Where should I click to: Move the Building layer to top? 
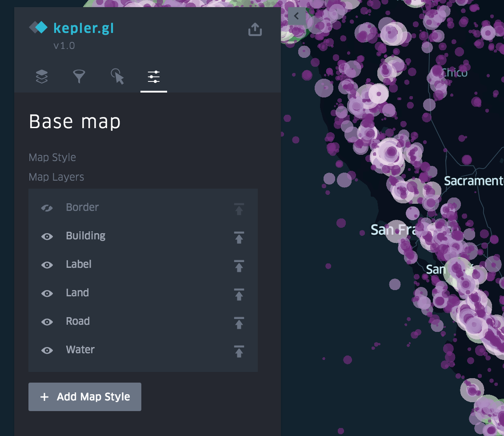point(239,238)
